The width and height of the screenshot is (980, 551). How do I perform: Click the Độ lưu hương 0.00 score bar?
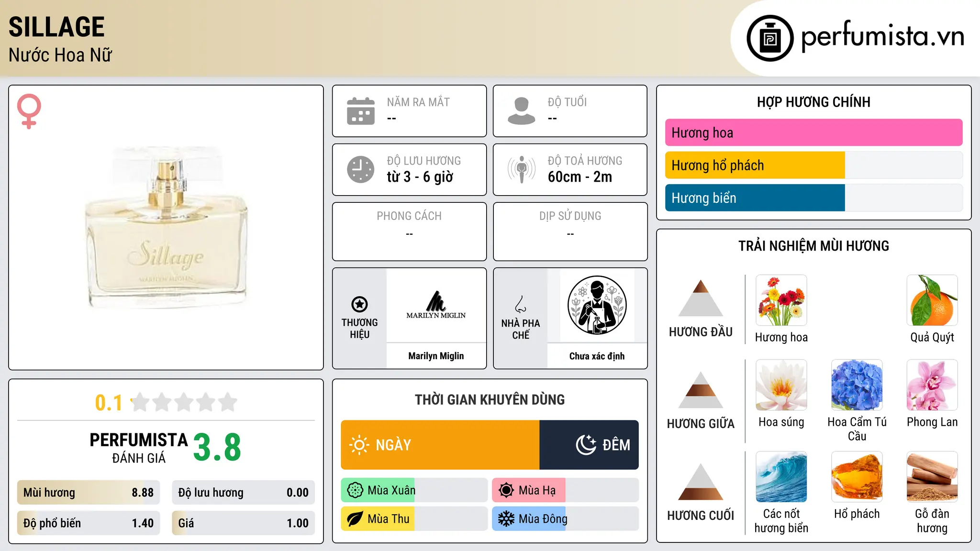tap(243, 493)
